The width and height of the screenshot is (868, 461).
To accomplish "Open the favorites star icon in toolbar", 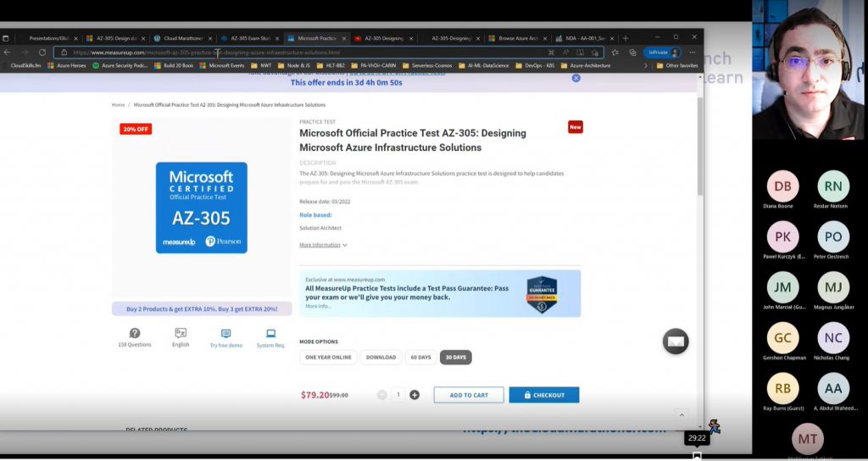I will [x=615, y=53].
